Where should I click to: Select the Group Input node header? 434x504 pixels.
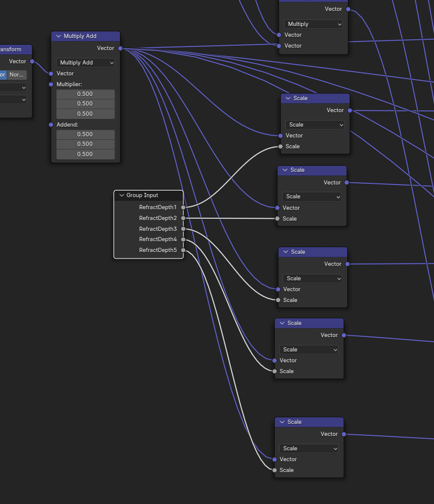pyautogui.click(x=148, y=195)
